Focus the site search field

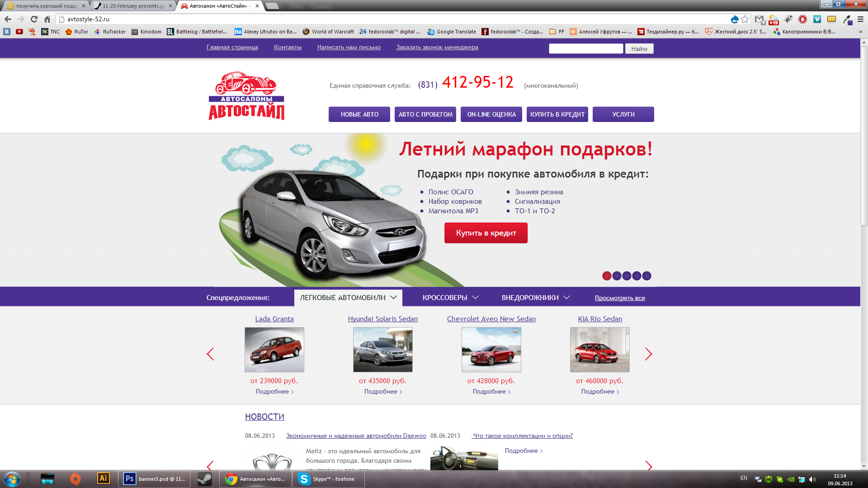click(x=586, y=48)
